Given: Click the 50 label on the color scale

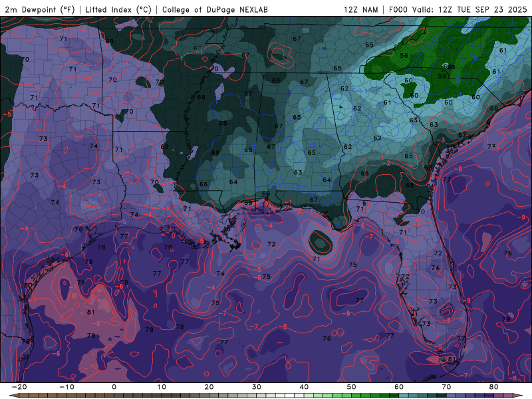Looking at the screenshot, I should (352, 387).
